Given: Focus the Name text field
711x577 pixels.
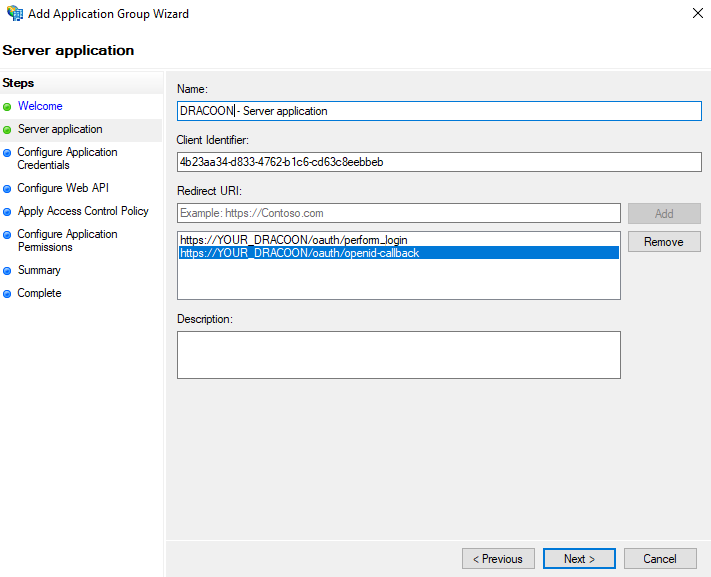Looking at the screenshot, I should point(439,111).
